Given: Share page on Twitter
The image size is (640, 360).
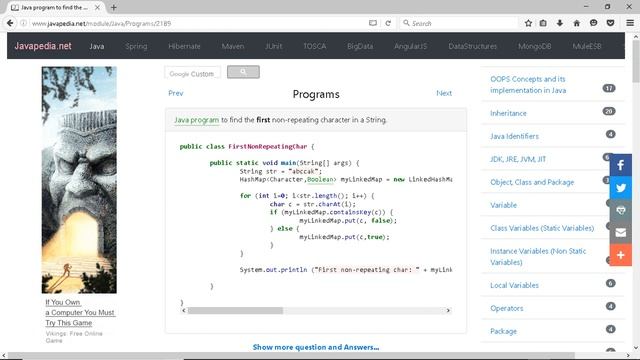Looking at the screenshot, I should pos(620,188).
